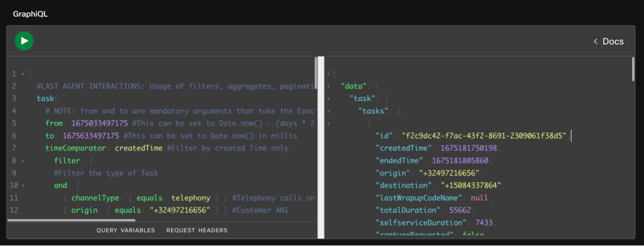
Task: Click line number 5 in the gutter
Action: [x=13, y=123]
